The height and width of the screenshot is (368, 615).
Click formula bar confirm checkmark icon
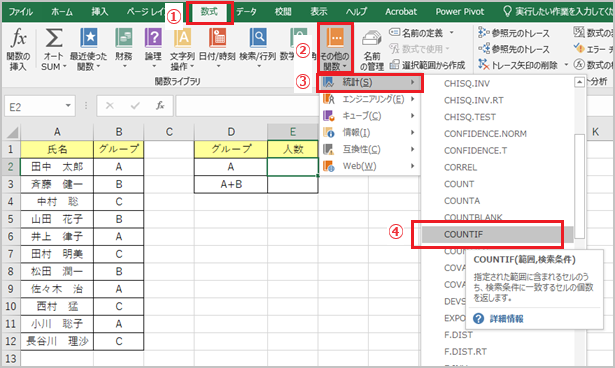tap(135, 106)
